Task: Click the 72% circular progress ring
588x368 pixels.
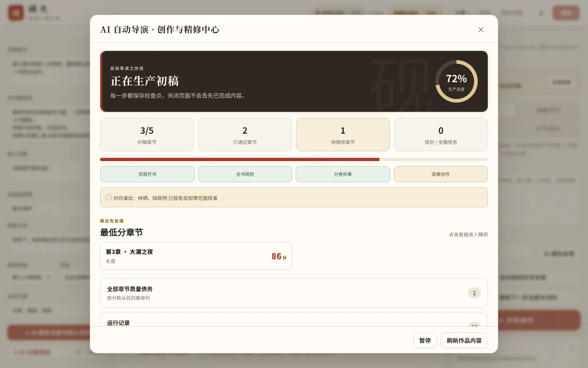Action: point(457,81)
